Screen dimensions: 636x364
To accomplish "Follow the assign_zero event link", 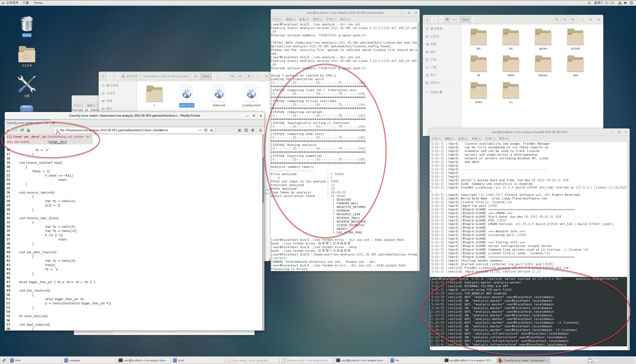I will 57,142.
